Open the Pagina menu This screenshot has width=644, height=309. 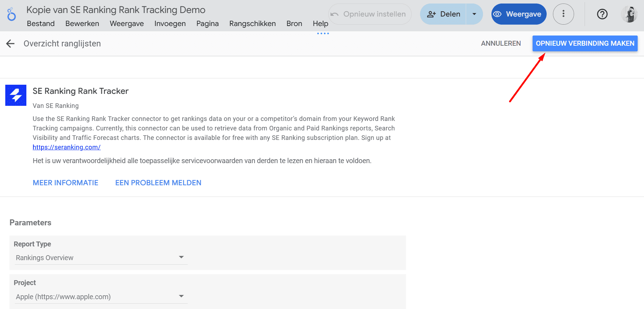click(207, 24)
